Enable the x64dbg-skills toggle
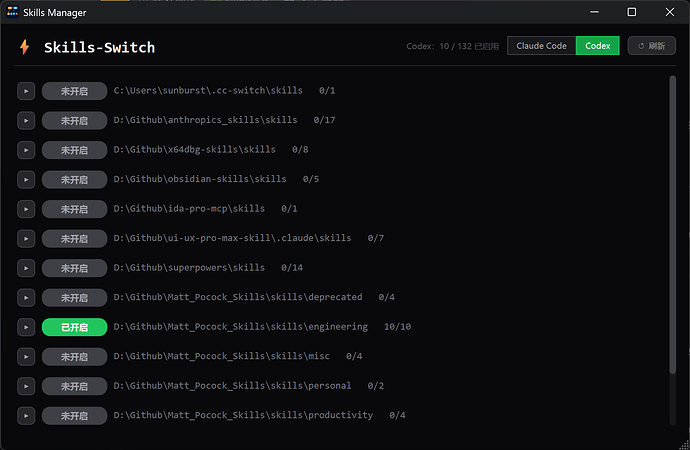This screenshot has height=450, width=690. [x=74, y=150]
